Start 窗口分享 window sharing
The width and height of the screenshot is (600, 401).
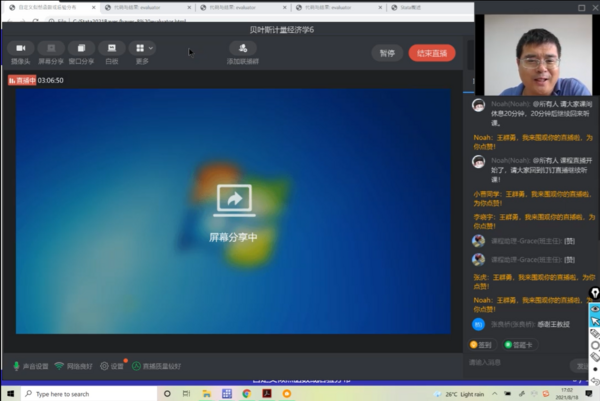pos(81,49)
